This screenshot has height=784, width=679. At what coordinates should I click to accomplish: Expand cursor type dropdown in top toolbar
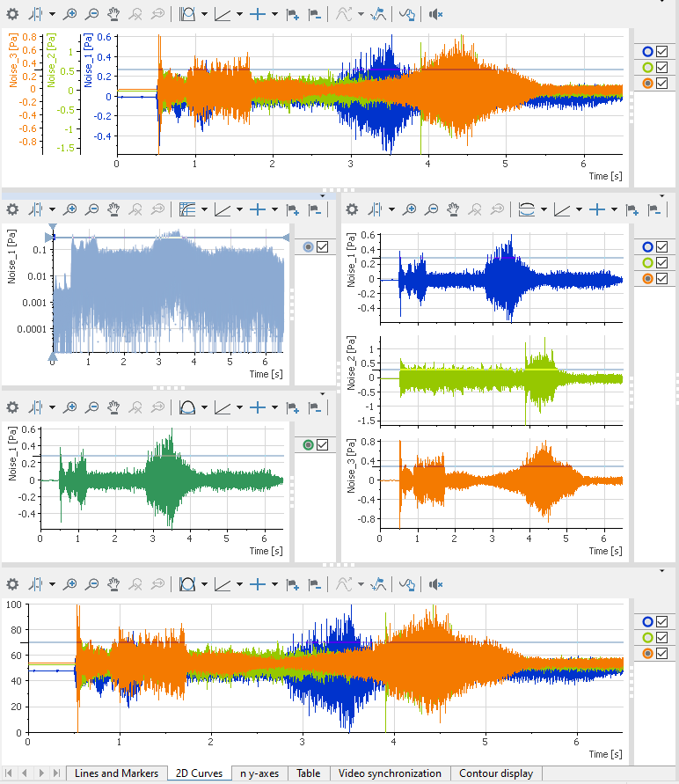[x=52, y=14]
